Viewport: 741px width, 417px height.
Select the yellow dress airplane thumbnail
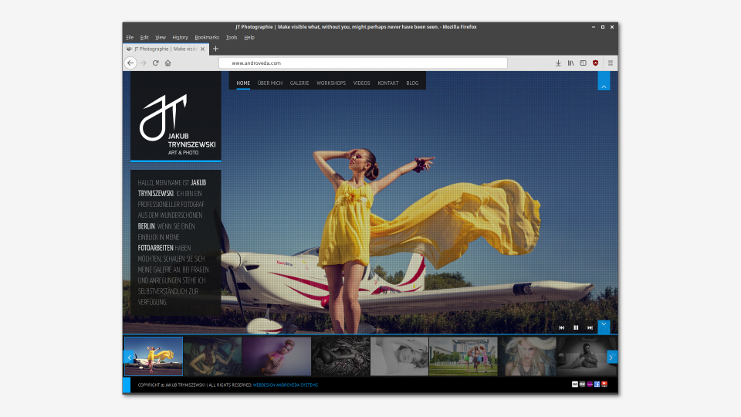pos(154,356)
